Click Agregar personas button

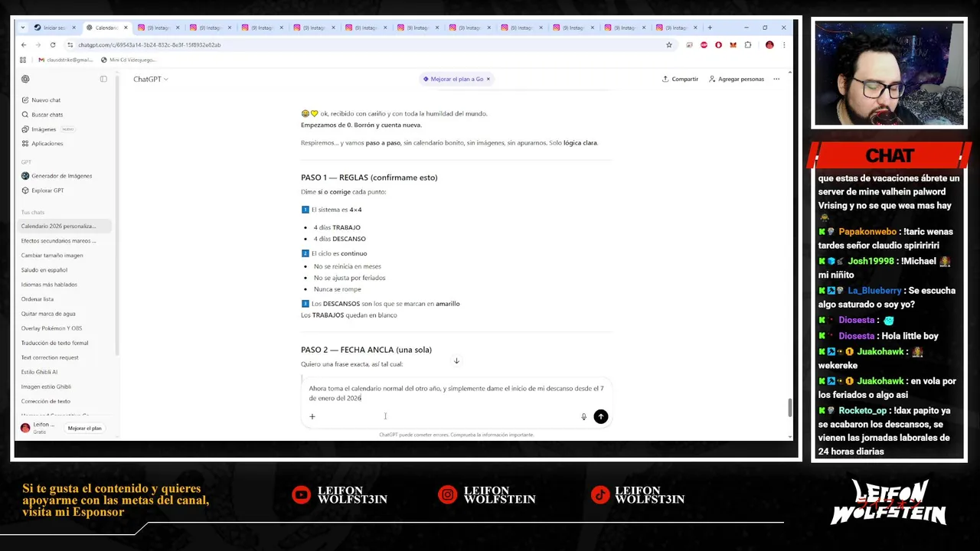[737, 79]
